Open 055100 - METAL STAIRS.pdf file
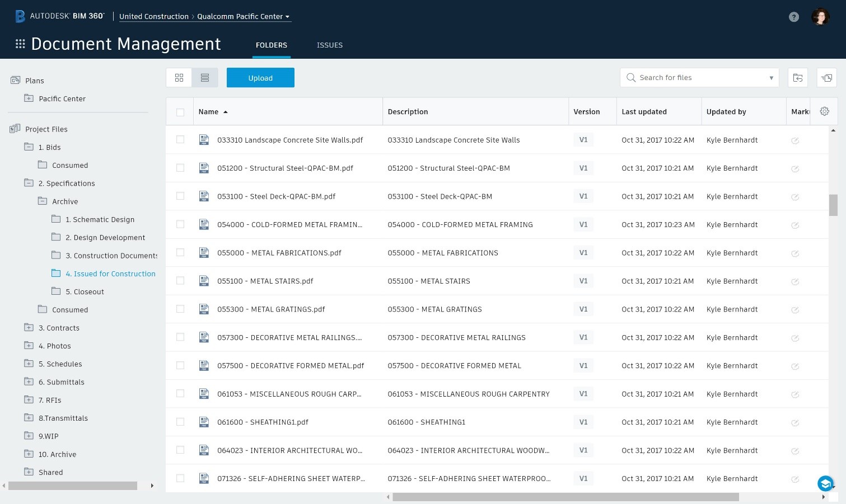The width and height of the screenshot is (846, 504). click(265, 281)
